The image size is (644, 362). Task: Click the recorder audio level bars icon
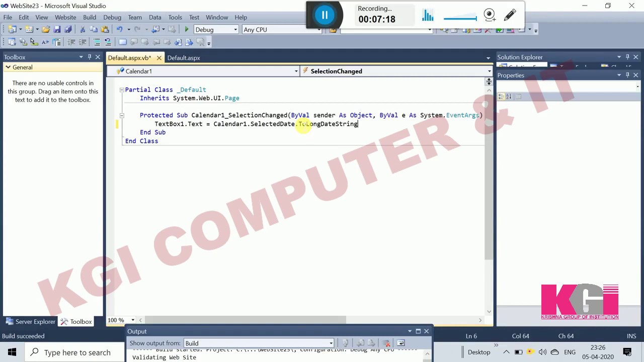coord(428,15)
